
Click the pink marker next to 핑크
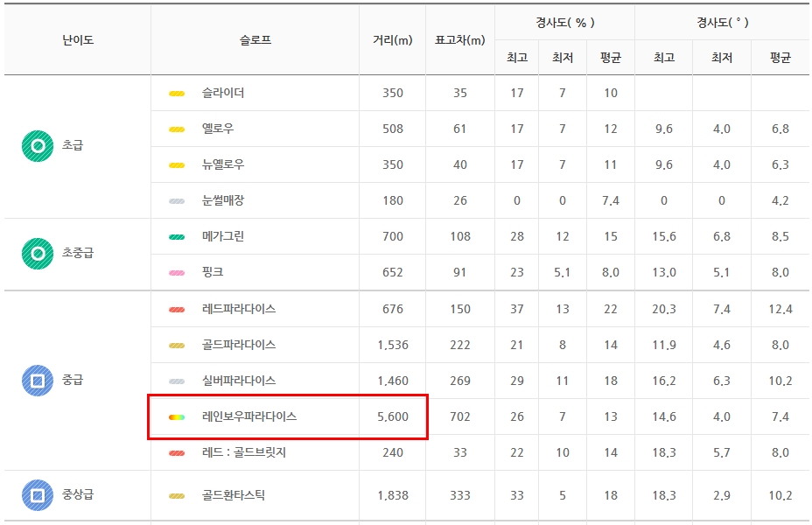[177, 273]
